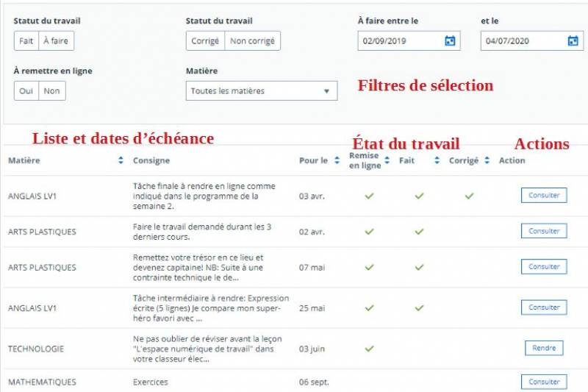Open calendar picker for end date
Image resolution: width=588 pixels, height=392 pixels.
click(x=573, y=41)
